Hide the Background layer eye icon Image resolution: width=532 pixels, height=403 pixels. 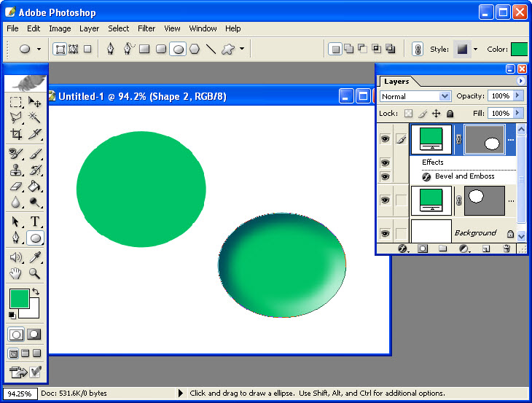[x=385, y=233]
